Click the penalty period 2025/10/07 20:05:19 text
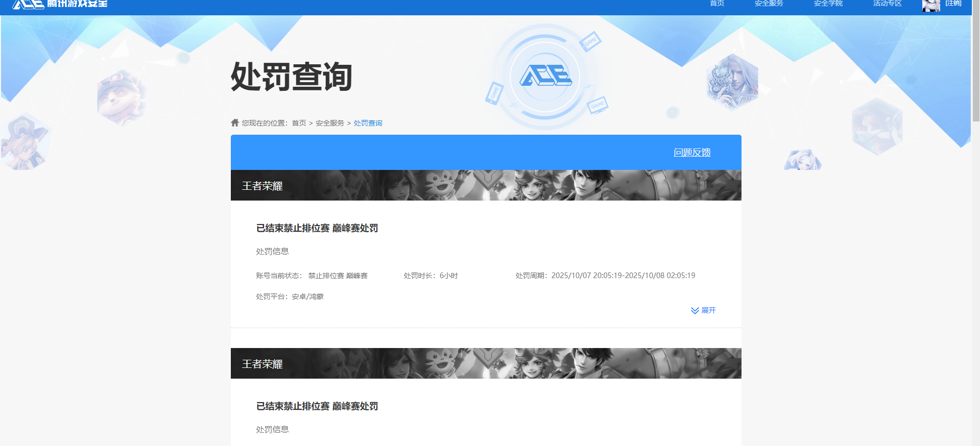980x446 pixels. tap(605, 276)
